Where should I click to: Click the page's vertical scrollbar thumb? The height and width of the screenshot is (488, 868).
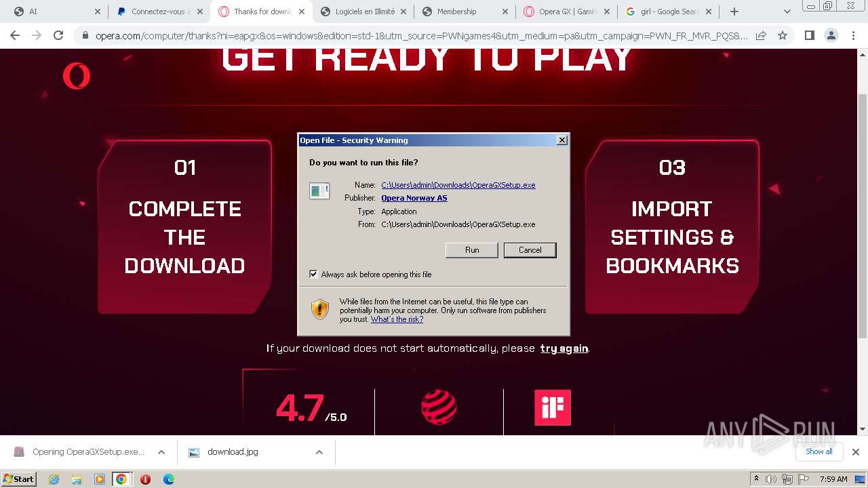(863, 217)
